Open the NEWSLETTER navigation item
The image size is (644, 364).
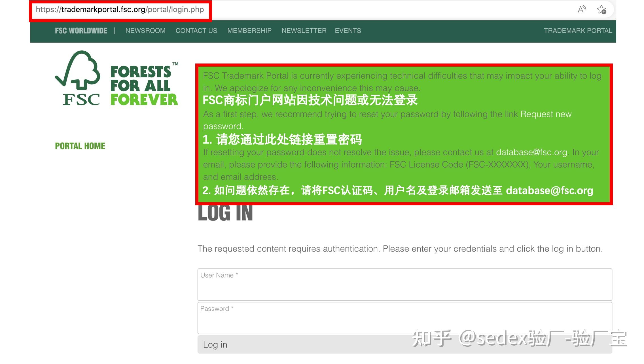(x=304, y=31)
